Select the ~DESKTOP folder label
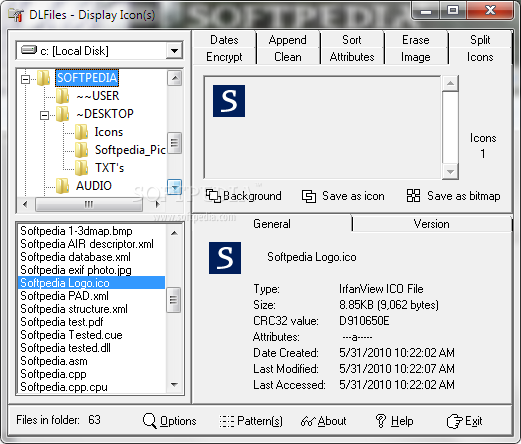 [105, 114]
